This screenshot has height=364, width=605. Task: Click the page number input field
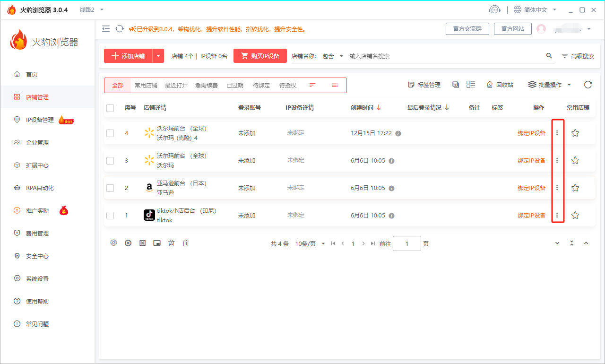tap(406, 243)
